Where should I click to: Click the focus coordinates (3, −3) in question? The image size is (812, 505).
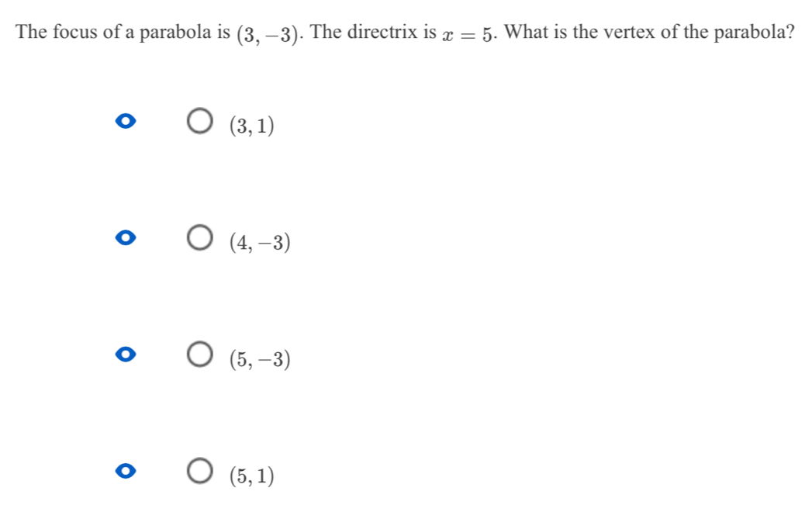(x=268, y=34)
